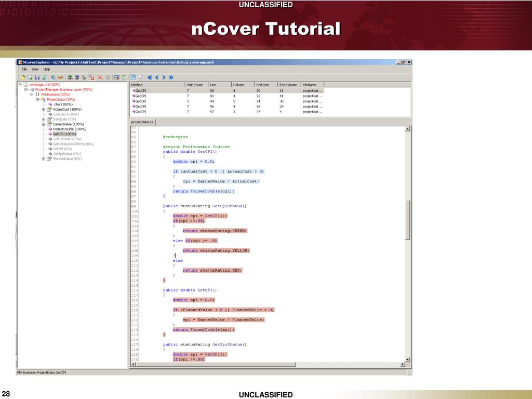The width and height of the screenshot is (532, 399).
Task: Go to the previous item with the single-left arrow
Action: tap(157, 78)
